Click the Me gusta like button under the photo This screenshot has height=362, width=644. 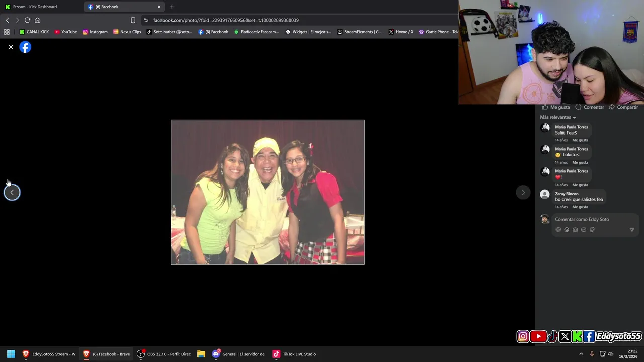[x=555, y=107]
